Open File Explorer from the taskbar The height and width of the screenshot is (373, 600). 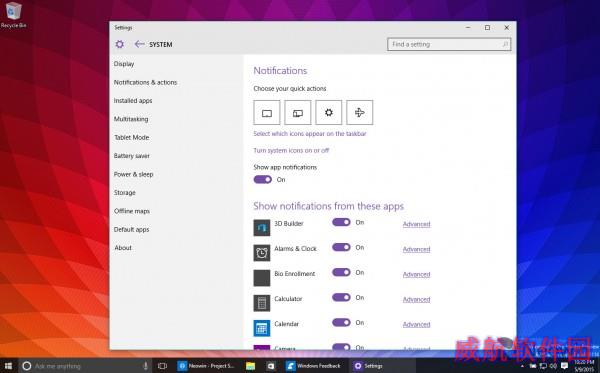(x=251, y=366)
